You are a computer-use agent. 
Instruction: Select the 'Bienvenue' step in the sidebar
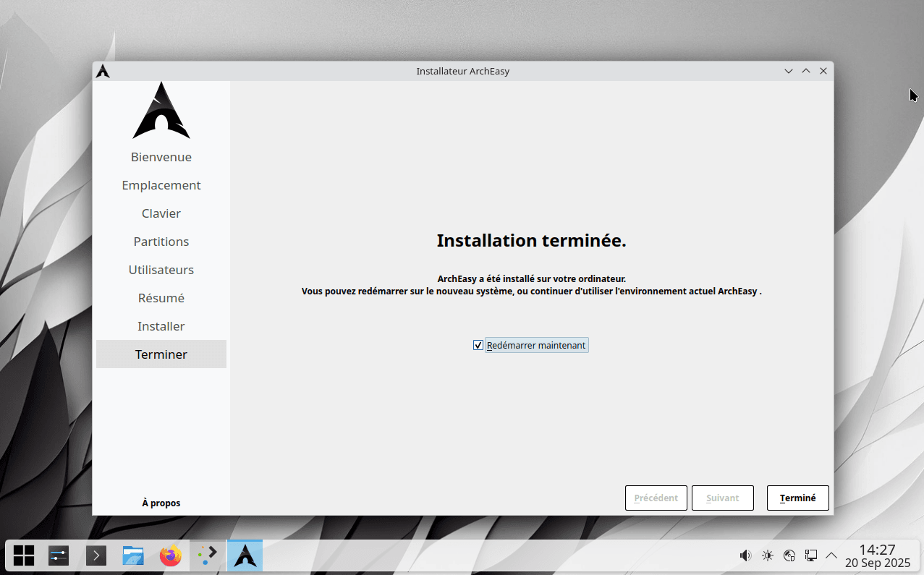161,157
